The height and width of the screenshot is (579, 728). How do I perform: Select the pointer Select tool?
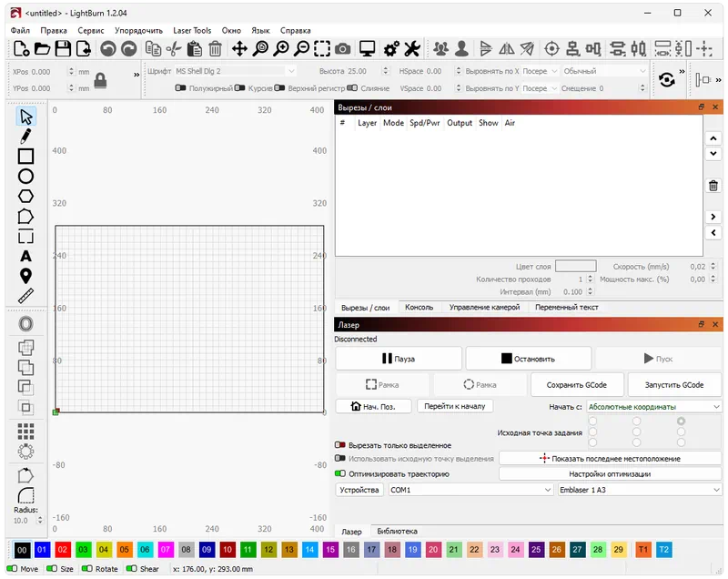(26, 117)
